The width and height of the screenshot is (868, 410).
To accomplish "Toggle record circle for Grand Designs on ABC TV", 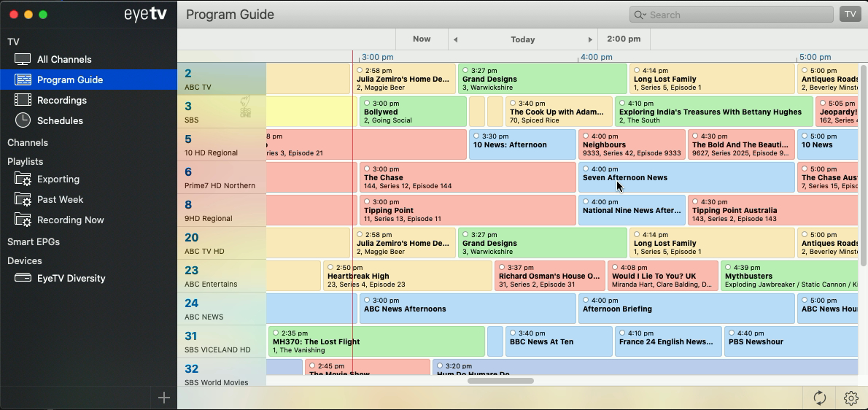I will (465, 70).
